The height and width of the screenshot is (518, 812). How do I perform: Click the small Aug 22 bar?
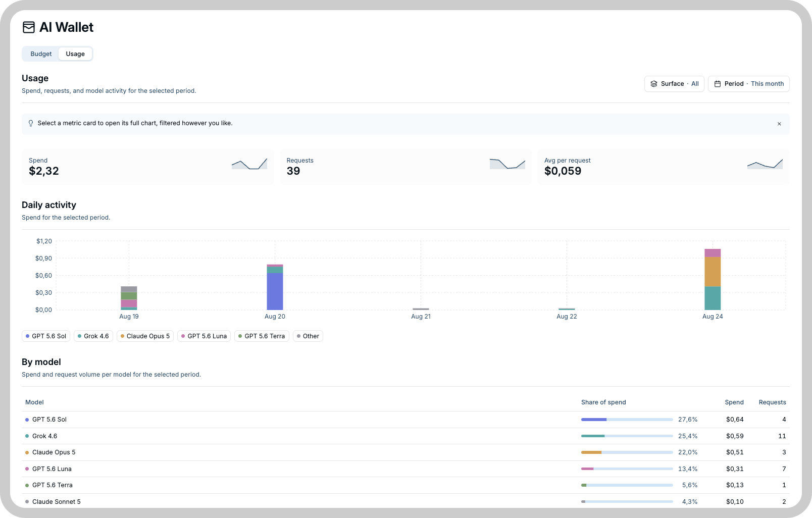[x=567, y=309]
